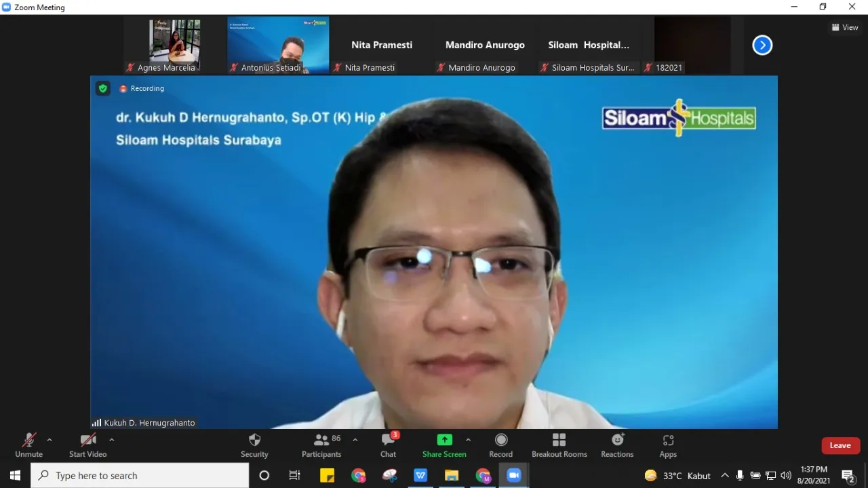The width and height of the screenshot is (868, 488).
Task: Select Agnes Marcelia's video thumbnail
Action: pyautogui.click(x=175, y=45)
